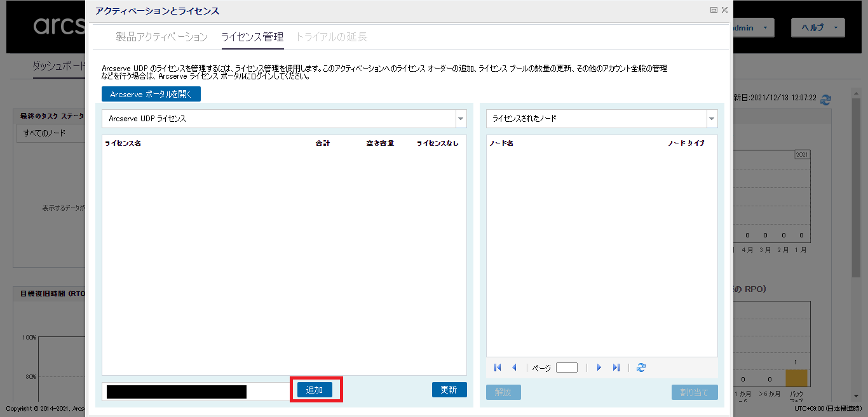Click the next page arrow icon
The height and width of the screenshot is (417, 868).
[x=599, y=367]
